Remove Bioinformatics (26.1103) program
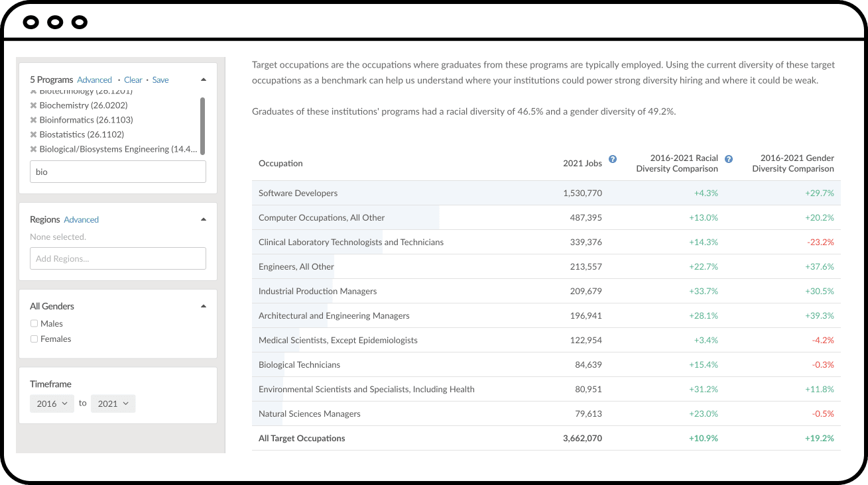Screen dimensions: 868x485 click(33, 120)
